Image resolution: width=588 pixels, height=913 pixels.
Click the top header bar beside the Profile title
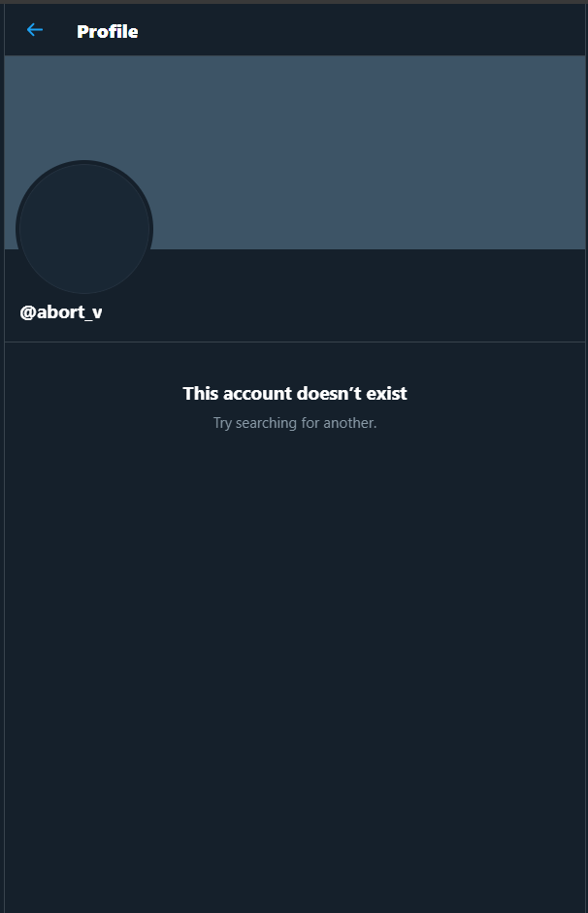(x=361, y=30)
